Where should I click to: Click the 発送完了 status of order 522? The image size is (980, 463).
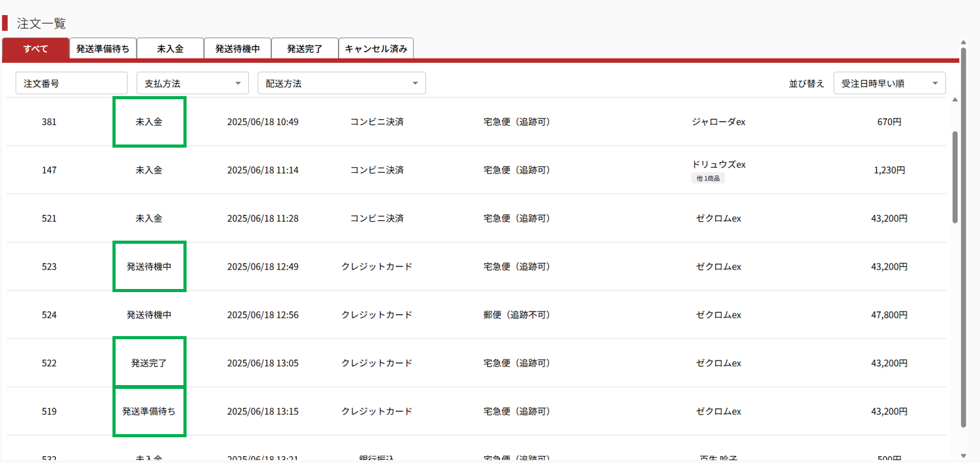149,363
